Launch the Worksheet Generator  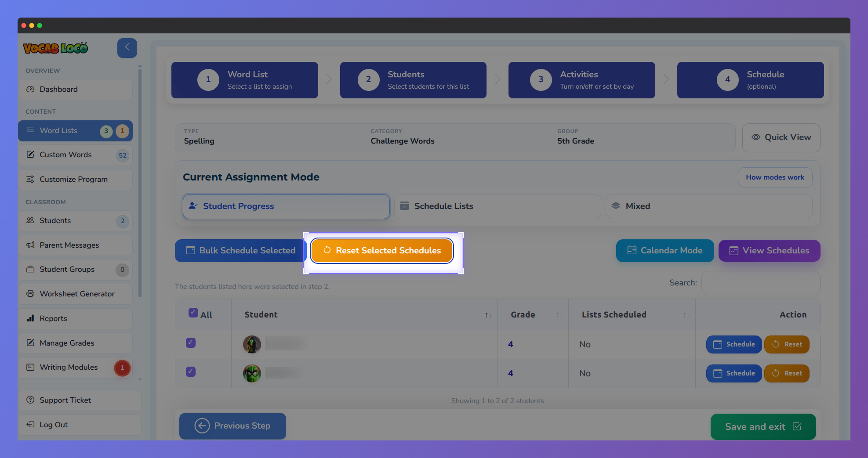(x=75, y=294)
